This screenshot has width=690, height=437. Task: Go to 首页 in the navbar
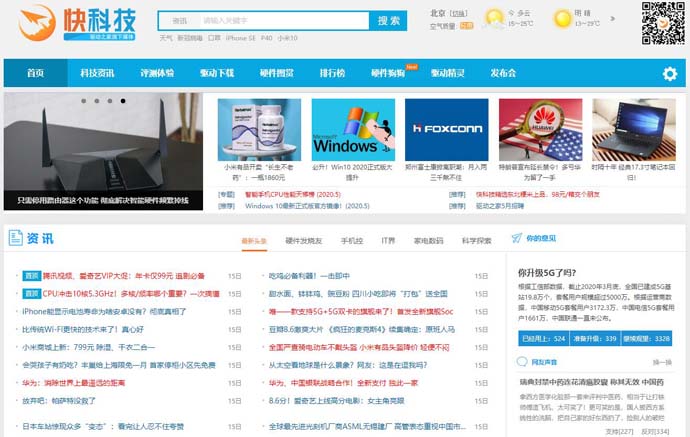[36, 73]
